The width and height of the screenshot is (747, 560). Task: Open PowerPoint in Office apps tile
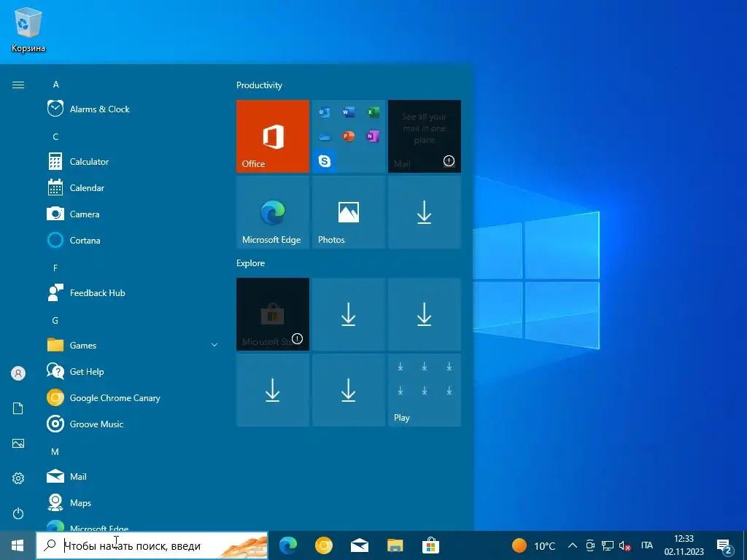click(x=348, y=136)
